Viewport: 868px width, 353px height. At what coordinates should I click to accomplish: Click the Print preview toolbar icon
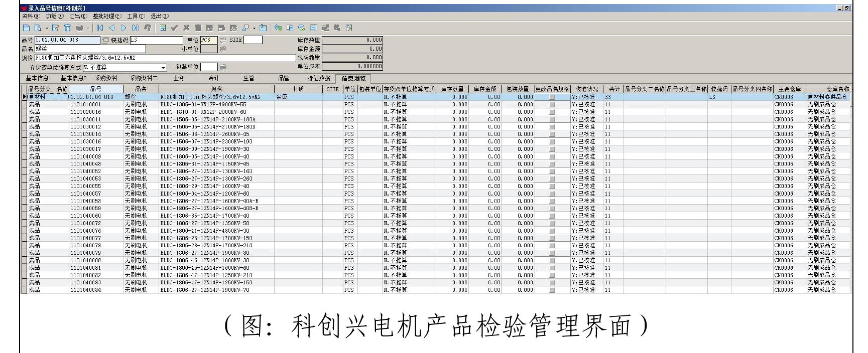[38, 28]
